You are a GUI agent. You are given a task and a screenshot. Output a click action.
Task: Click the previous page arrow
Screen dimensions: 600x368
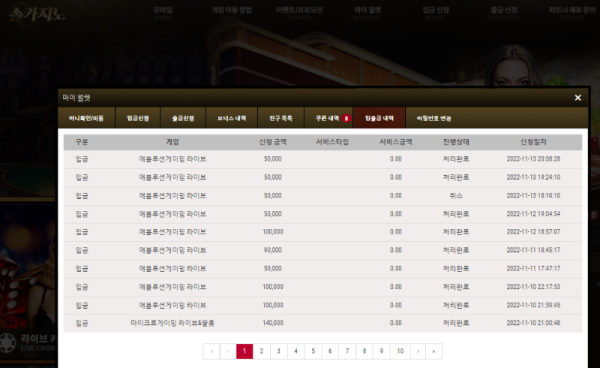[x=228, y=351]
